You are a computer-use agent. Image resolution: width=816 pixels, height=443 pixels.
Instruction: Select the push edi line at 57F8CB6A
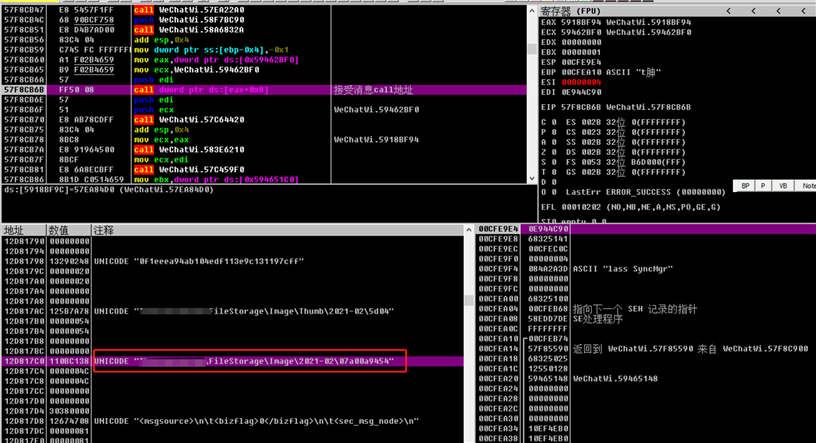[x=154, y=80]
